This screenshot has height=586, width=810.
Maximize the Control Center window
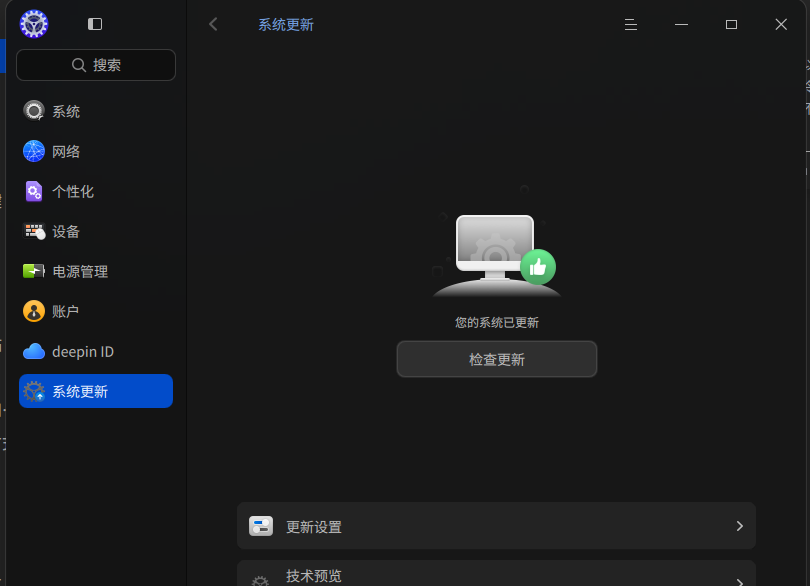(x=731, y=24)
